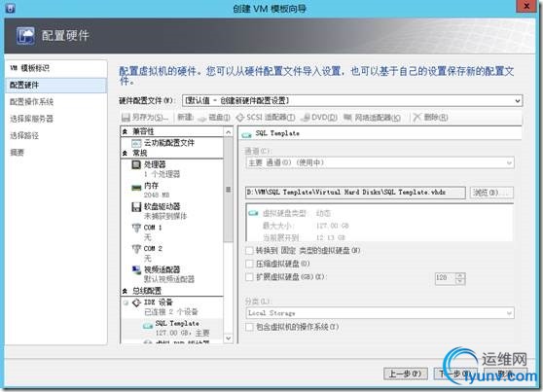
Task: Click the processor chip icon
Action: (x=136, y=164)
